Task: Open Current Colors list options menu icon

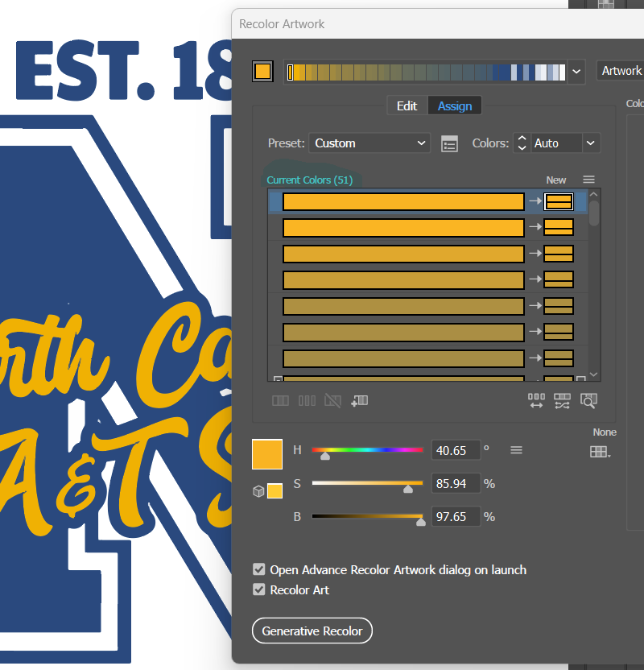Action: pyautogui.click(x=588, y=180)
